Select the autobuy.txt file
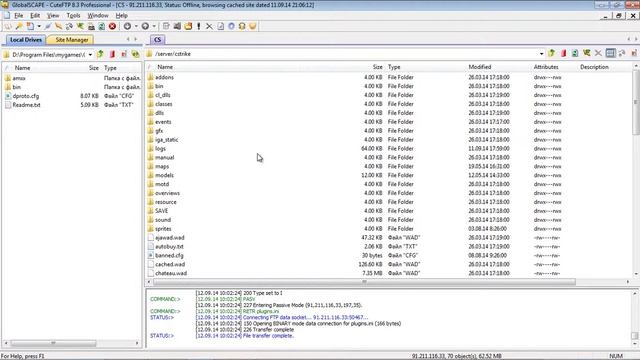Screen dimensions: 640x360 pos(169,247)
